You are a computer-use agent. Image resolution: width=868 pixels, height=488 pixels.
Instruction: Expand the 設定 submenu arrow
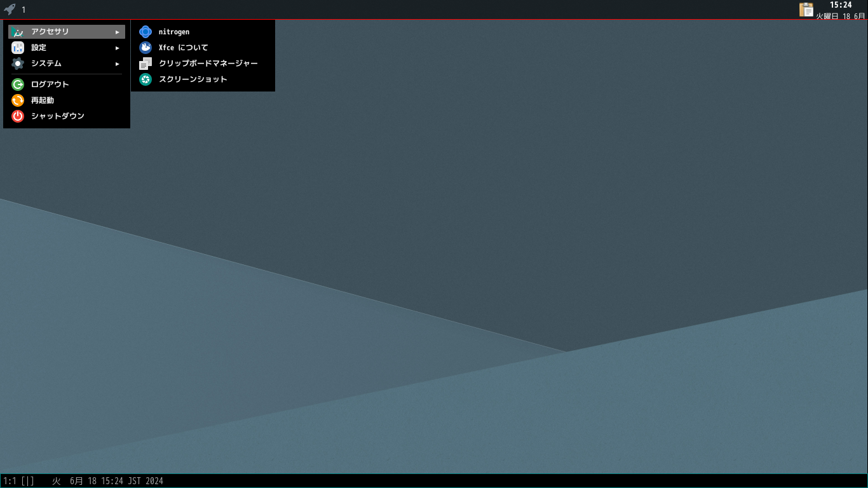click(118, 48)
